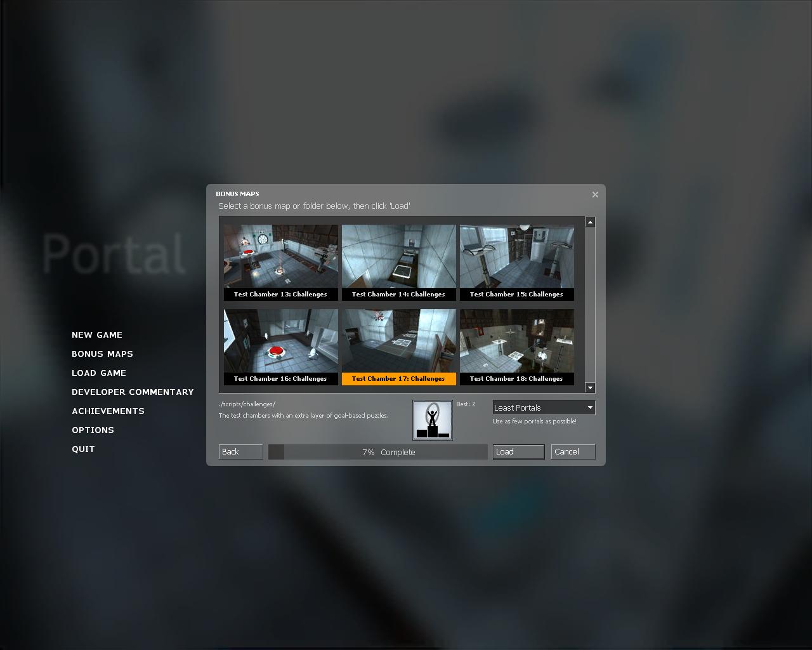Choose Test Chamber 15: Challenges map
Viewport: 812px width, 650px height.
516,262
